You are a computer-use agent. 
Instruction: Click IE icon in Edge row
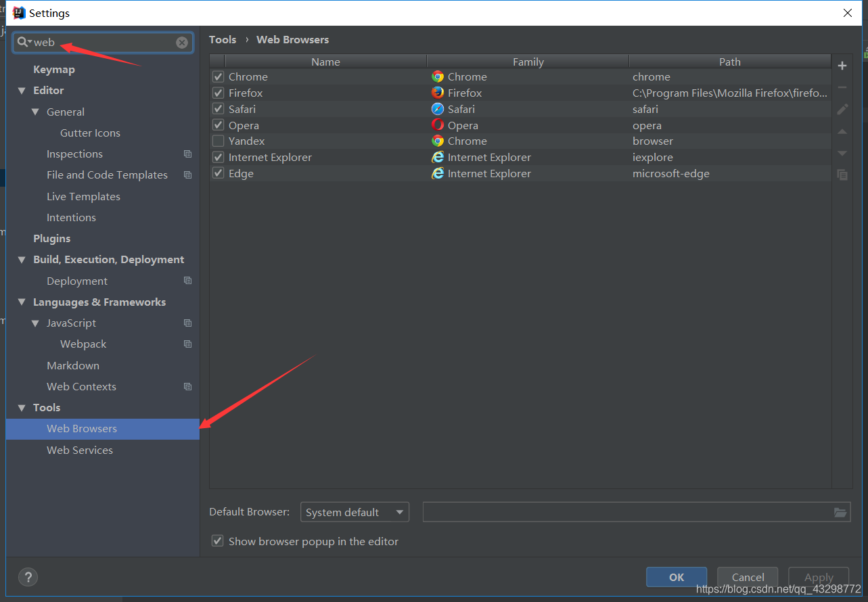pos(438,173)
